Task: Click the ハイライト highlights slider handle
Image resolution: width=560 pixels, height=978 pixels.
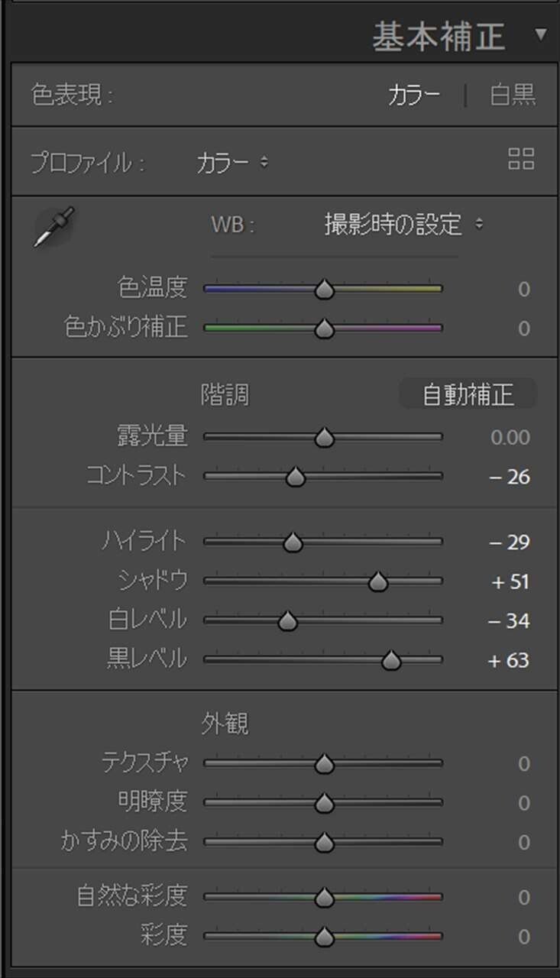Action: 293,542
